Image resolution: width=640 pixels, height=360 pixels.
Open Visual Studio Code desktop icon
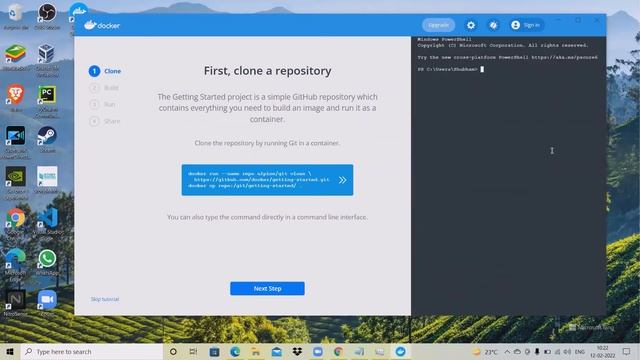coord(47,223)
